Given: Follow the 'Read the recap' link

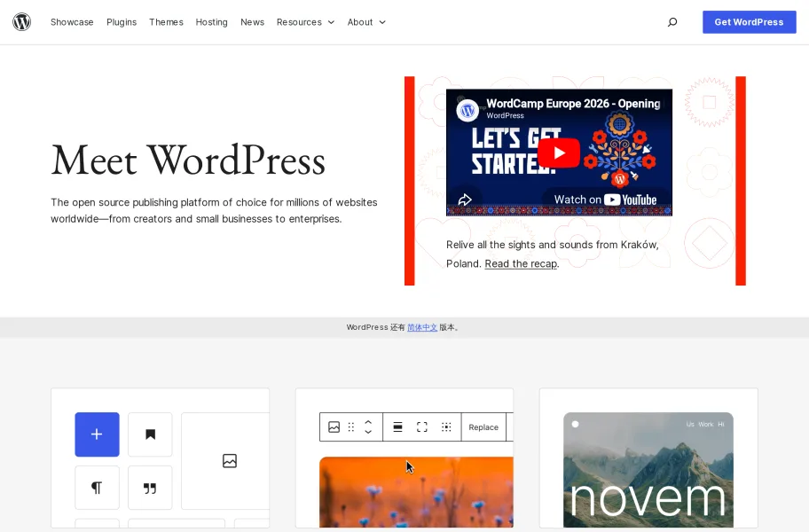Looking at the screenshot, I should (521, 264).
